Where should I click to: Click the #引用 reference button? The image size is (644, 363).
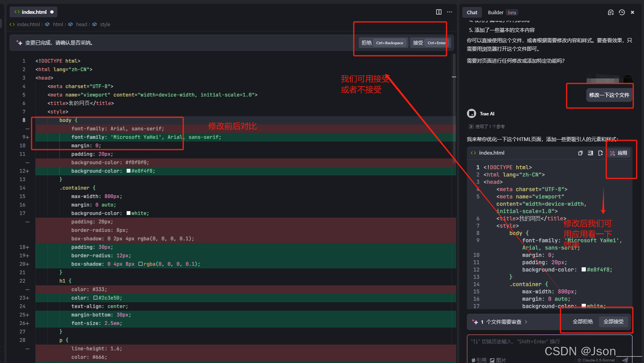pyautogui.click(x=479, y=360)
